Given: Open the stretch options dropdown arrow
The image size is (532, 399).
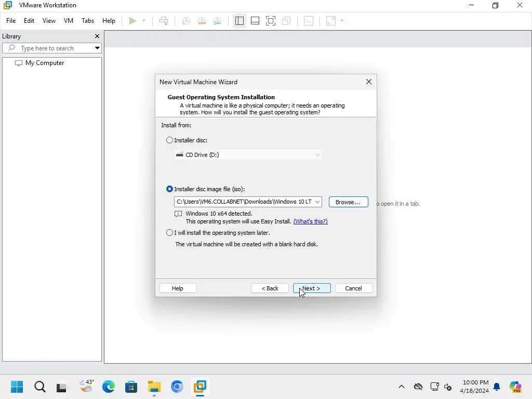Looking at the screenshot, I should pyautogui.click(x=342, y=21).
